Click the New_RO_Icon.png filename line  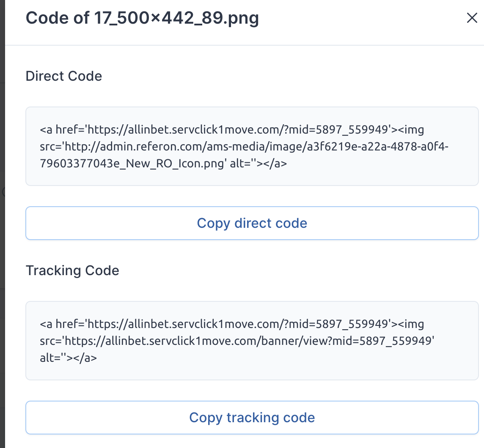click(163, 164)
